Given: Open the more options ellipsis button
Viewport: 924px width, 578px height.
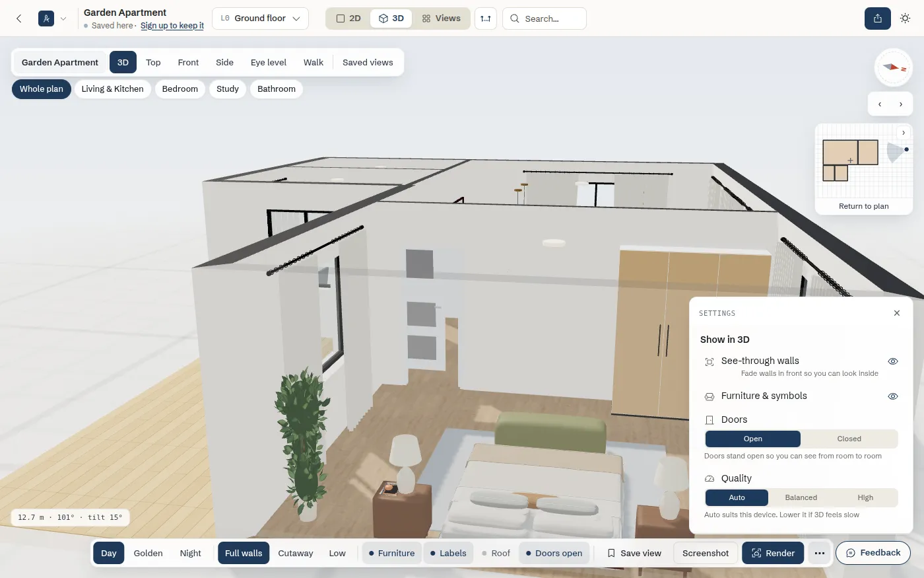Looking at the screenshot, I should [x=820, y=553].
